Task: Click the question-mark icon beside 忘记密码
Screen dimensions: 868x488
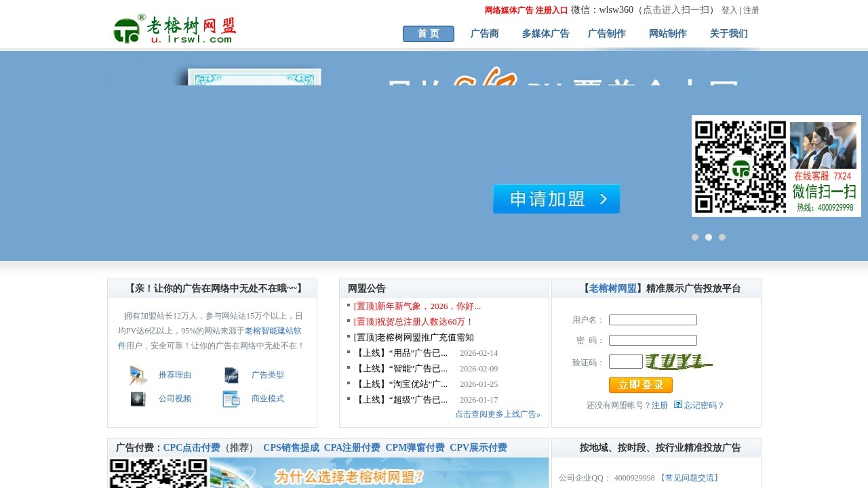Action: coord(677,404)
